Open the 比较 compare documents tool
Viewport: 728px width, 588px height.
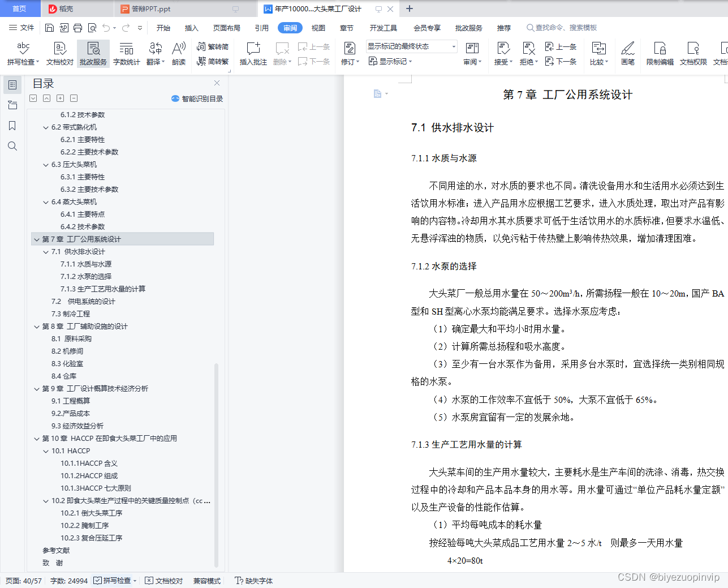pyautogui.click(x=599, y=54)
